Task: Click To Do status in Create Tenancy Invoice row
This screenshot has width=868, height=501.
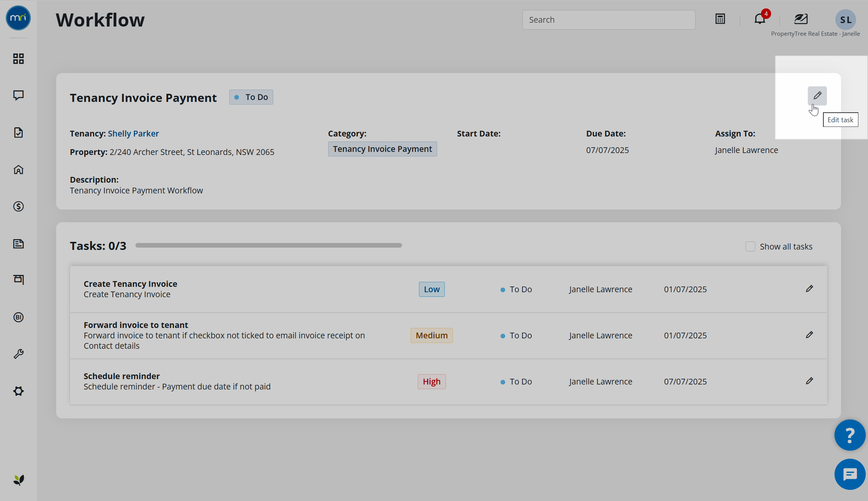Action: (x=516, y=290)
